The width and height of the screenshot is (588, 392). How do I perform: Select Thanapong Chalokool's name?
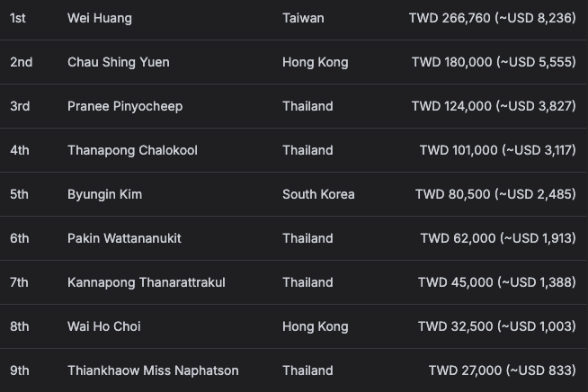pos(132,150)
